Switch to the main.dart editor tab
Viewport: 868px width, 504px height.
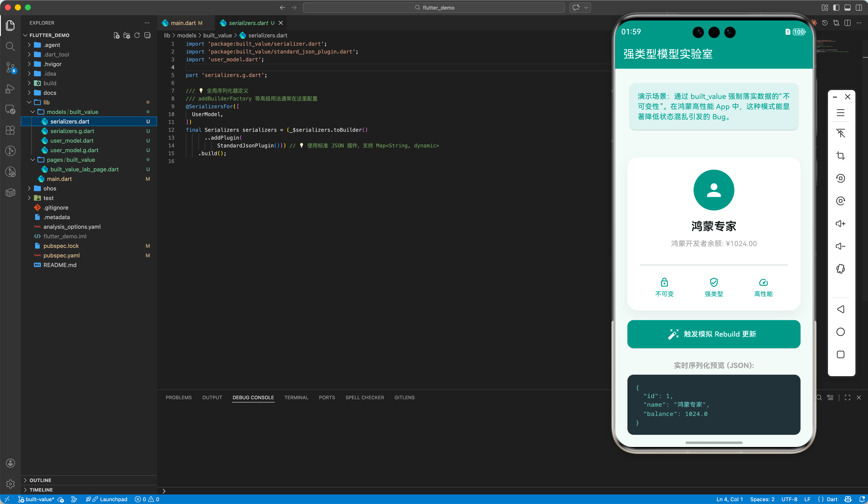point(183,23)
